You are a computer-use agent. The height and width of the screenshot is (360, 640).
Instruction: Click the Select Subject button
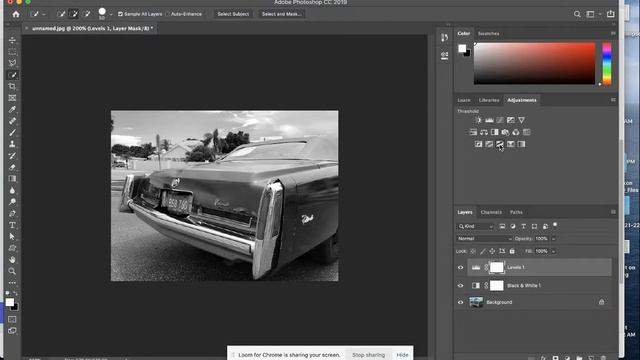(x=233, y=14)
